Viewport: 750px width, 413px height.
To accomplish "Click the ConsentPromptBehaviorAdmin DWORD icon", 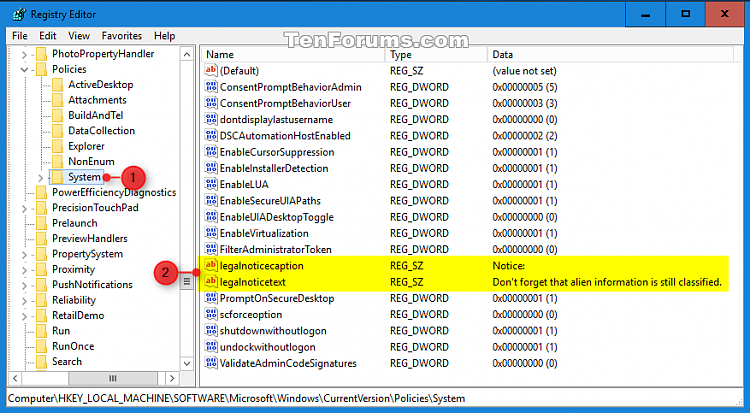I will click(x=211, y=87).
